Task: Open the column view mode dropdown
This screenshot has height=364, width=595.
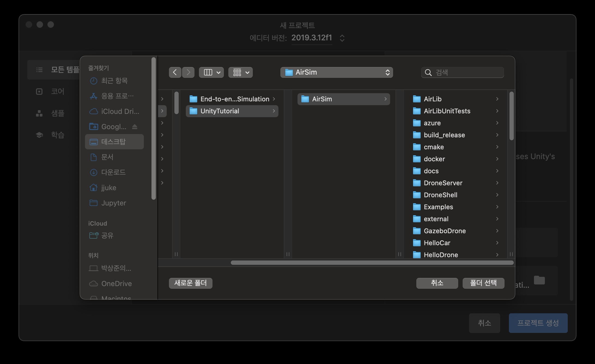Action: (211, 72)
